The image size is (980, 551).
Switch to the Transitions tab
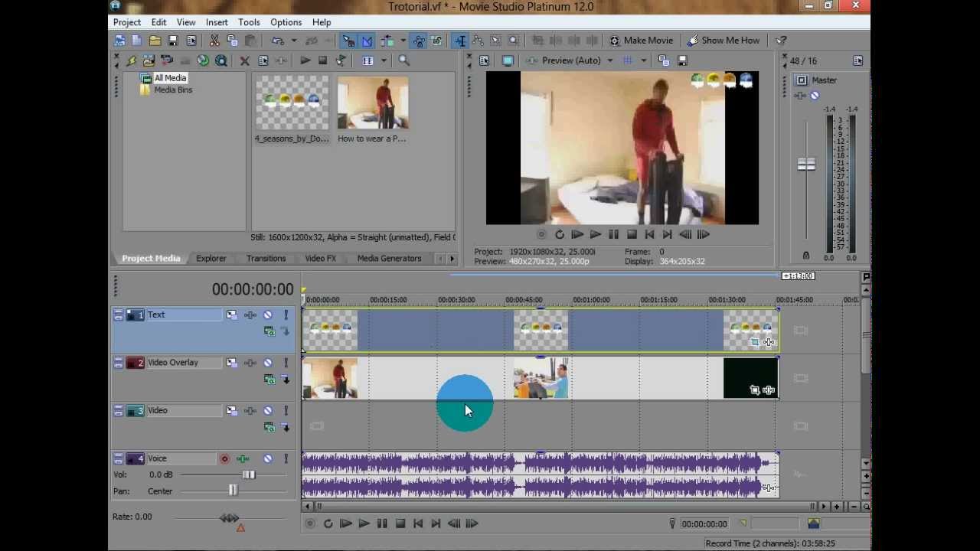[x=266, y=259]
